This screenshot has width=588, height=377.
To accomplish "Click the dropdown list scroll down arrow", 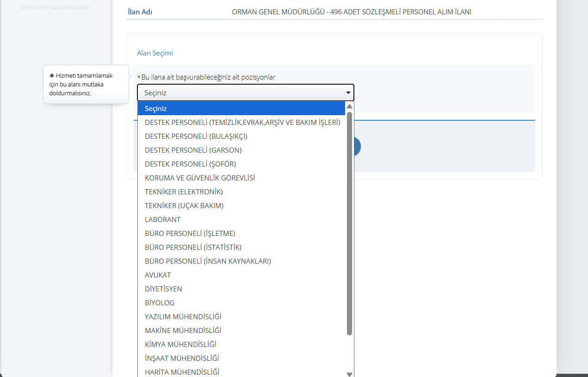I will 350,374.
